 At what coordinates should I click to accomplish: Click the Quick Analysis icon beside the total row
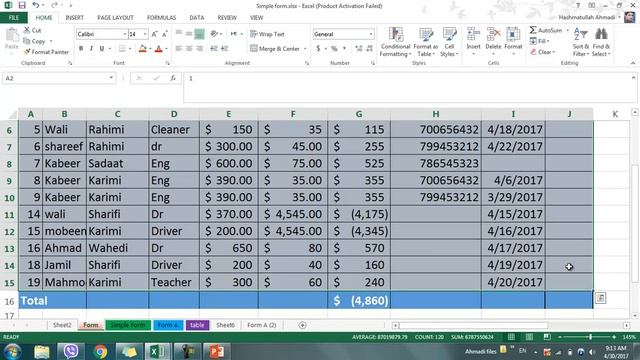[600, 298]
